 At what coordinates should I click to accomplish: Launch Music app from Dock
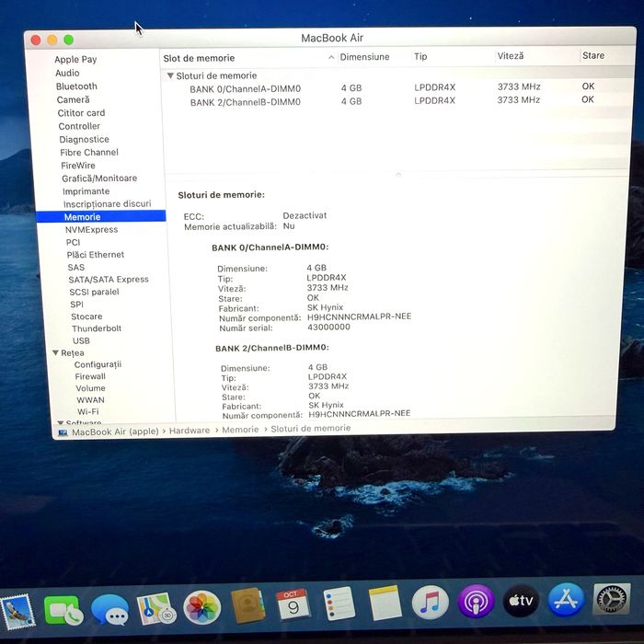tap(430, 602)
